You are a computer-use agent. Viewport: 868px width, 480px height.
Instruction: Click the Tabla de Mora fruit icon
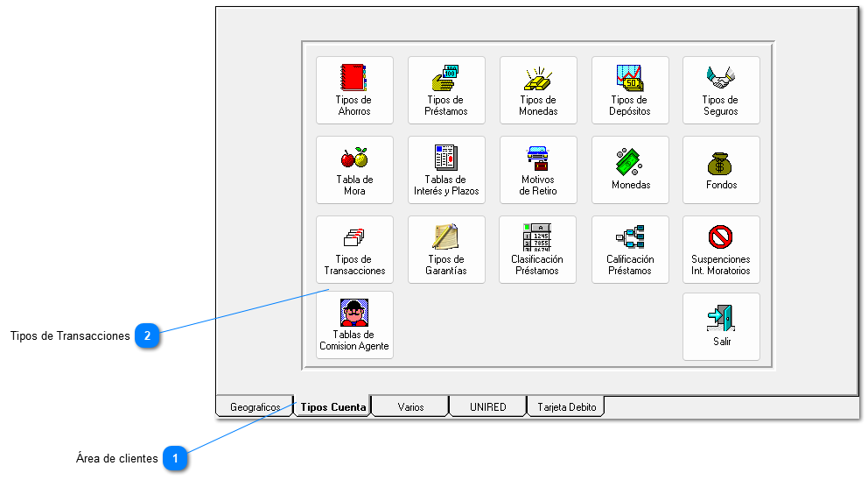click(354, 170)
